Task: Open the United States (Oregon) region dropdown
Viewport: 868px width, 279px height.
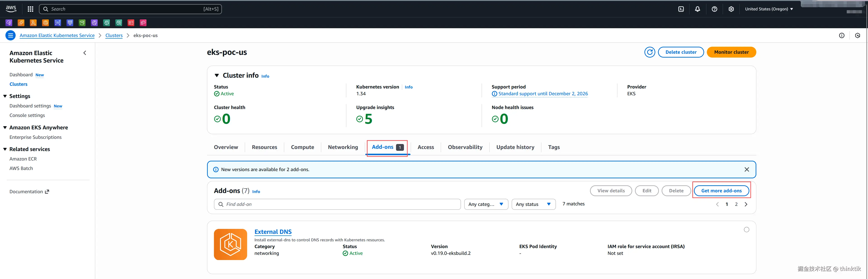Action: click(x=769, y=9)
